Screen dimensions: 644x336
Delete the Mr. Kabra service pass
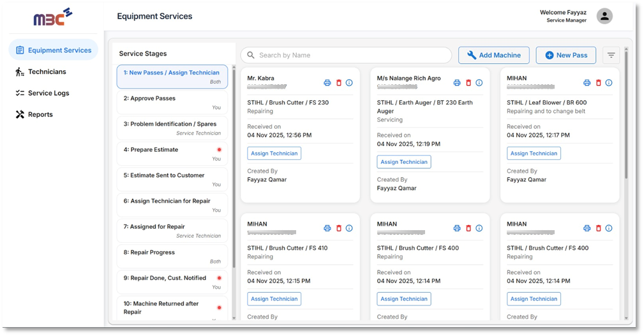pos(339,83)
